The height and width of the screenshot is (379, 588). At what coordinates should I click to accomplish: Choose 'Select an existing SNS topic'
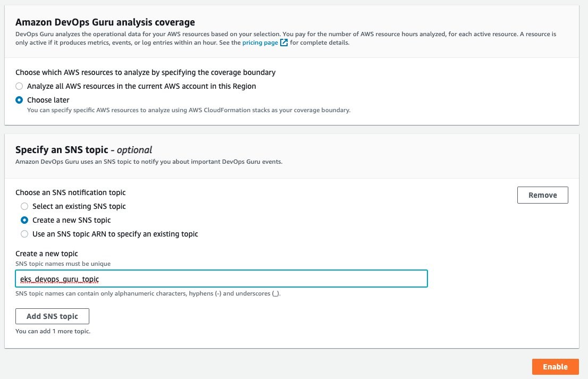point(24,206)
